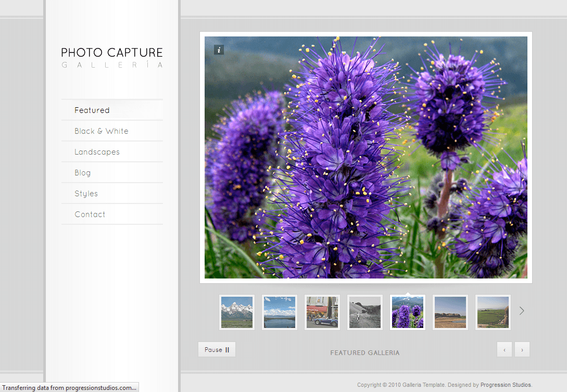Choose the desert rock formation thumbnail
The image size is (567, 392).
[x=450, y=312]
